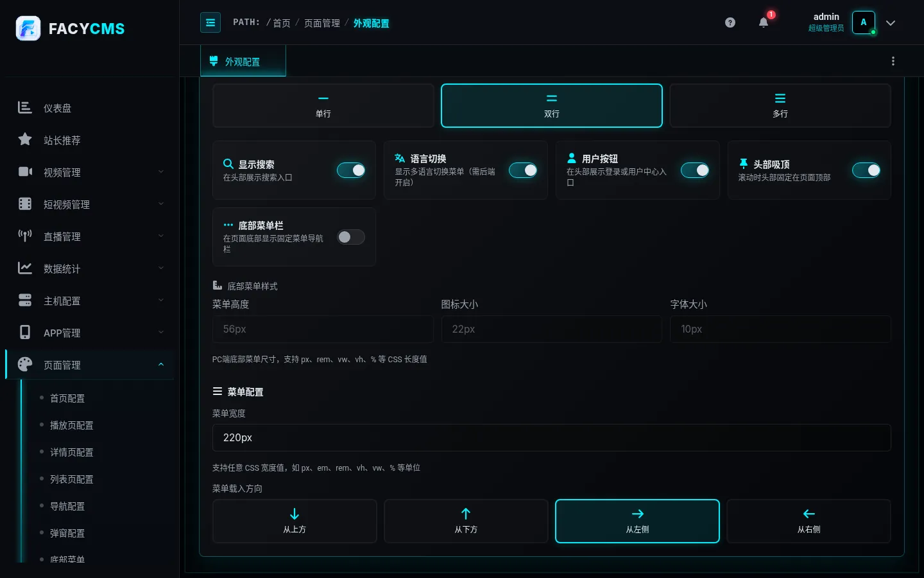
Task: Collapse sidebar with the menu toggle icon
Action: click(x=210, y=22)
